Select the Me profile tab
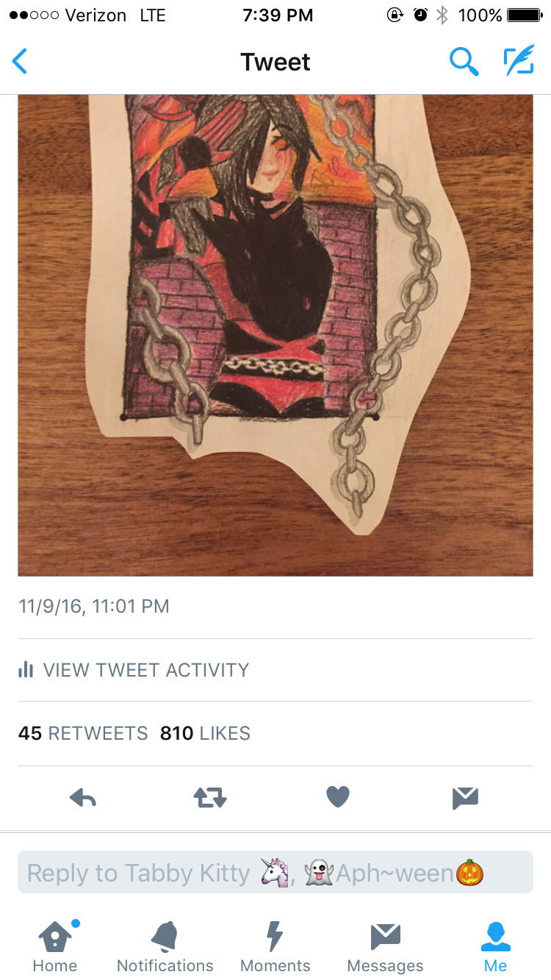Screen dimensions: 551x980 [496, 947]
